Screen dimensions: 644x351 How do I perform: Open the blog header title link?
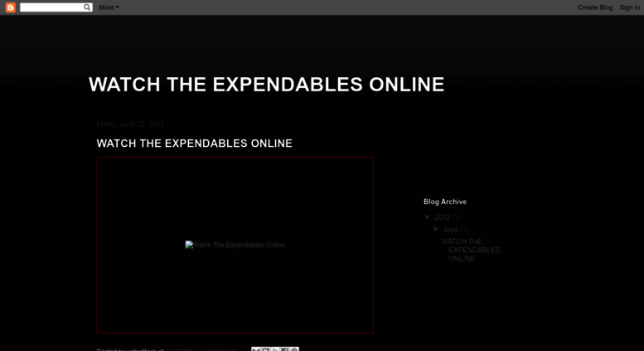coord(266,85)
